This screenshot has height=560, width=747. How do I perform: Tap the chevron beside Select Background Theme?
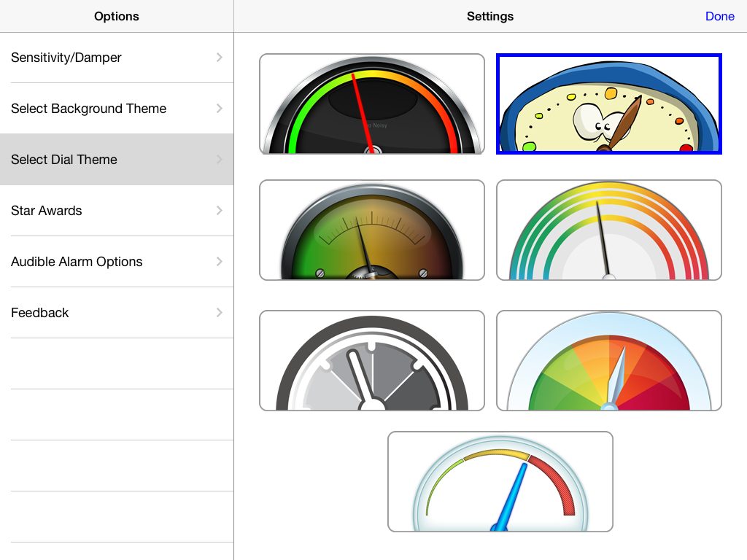click(219, 109)
